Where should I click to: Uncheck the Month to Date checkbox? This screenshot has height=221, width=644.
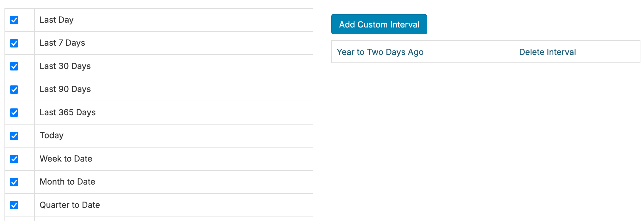point(14,182)
